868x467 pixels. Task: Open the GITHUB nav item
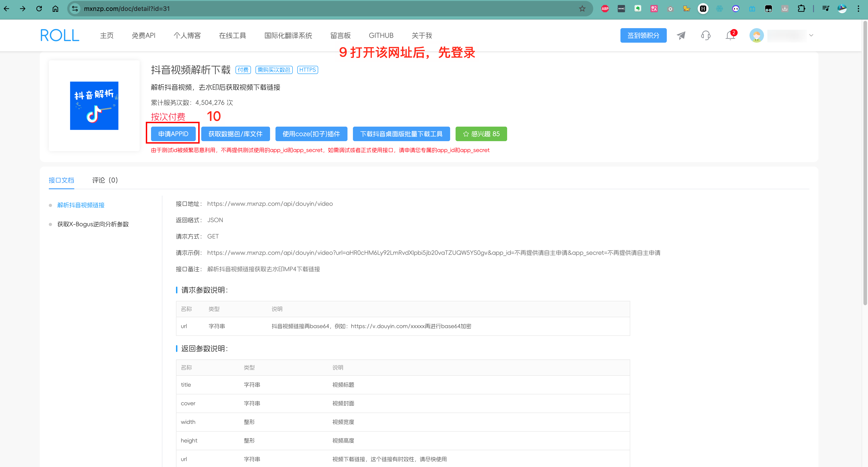(381, 35)
